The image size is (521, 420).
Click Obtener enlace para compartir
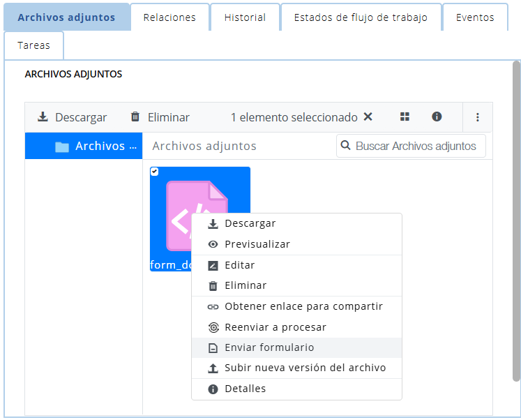[x=303, y=306]
